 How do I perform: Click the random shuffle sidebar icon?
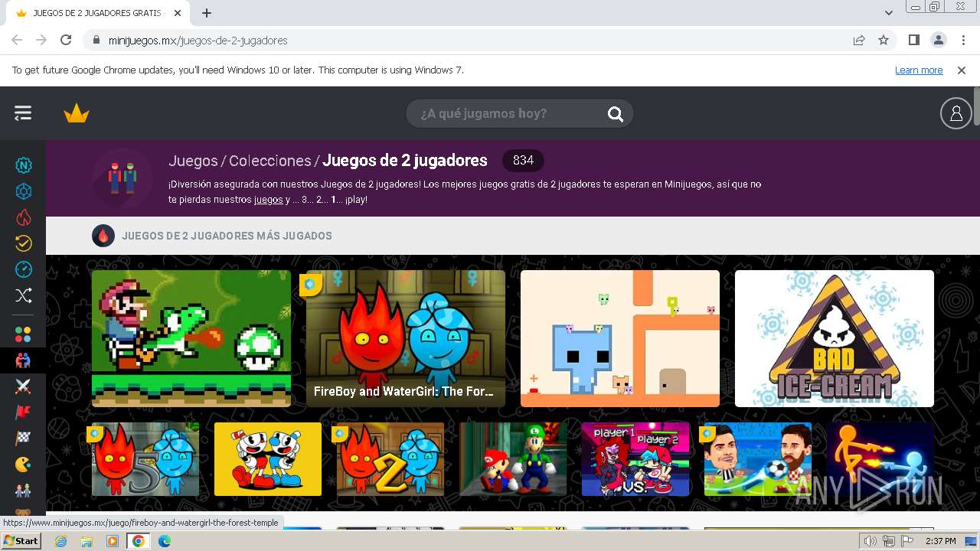[24, 295]
